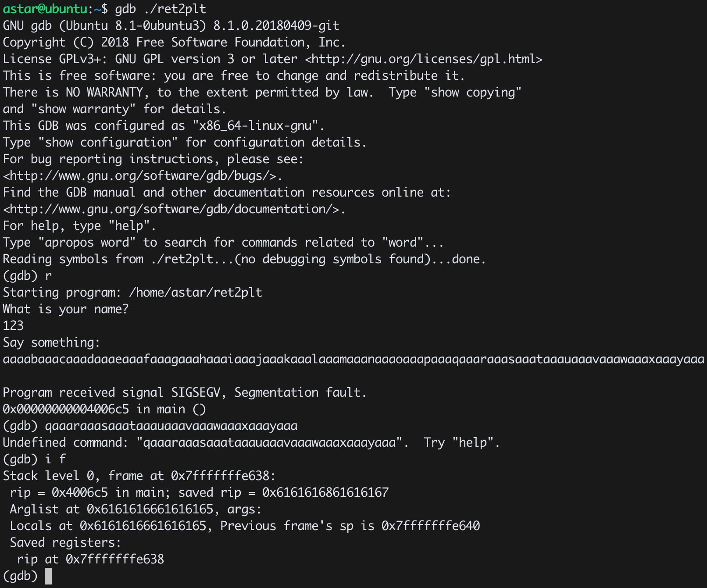Click the 'Reading symbols from ./ret2plt' line
The image size is (707, 588).
coord(244,259)
